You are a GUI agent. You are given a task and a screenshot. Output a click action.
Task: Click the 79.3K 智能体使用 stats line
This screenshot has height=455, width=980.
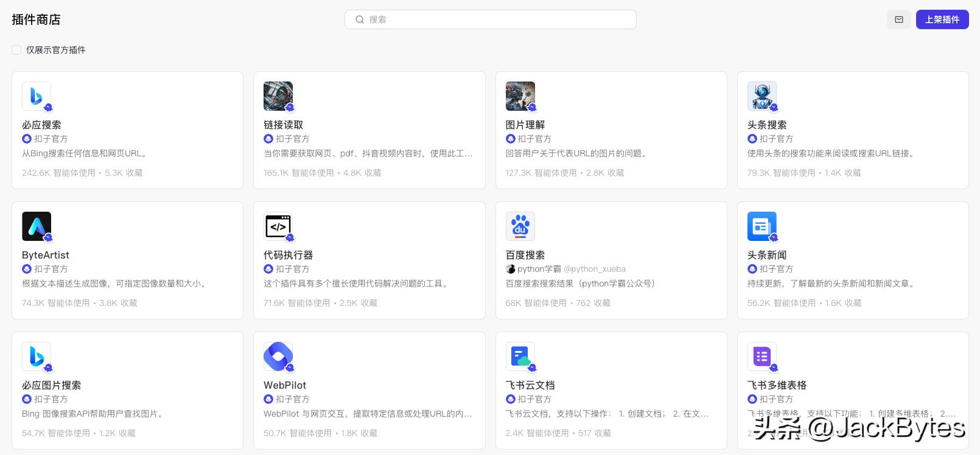(804, 173)
